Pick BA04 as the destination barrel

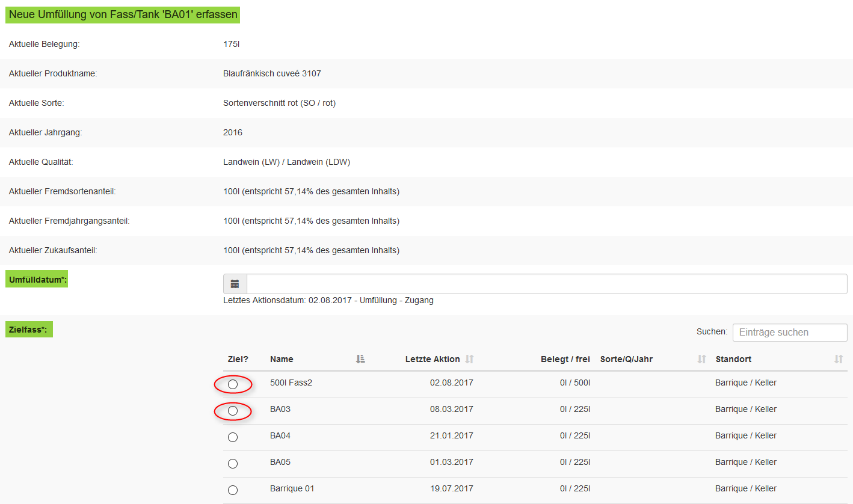(233, 437)
